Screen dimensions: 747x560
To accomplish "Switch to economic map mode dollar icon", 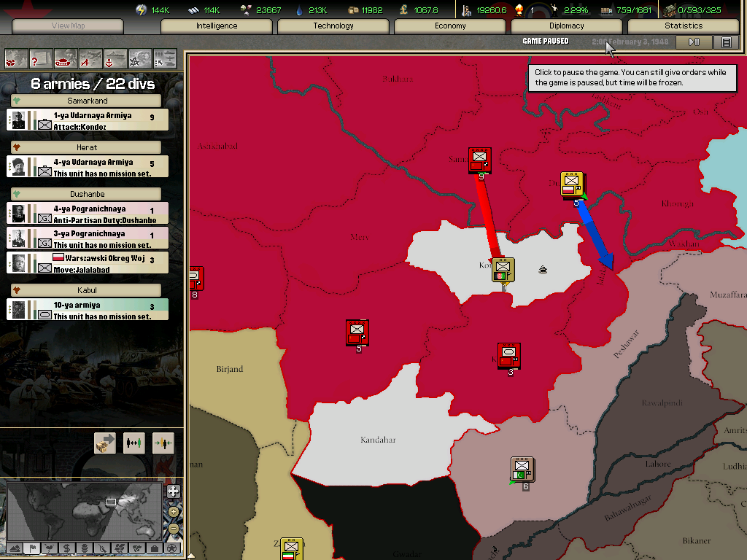I will 66,548.
